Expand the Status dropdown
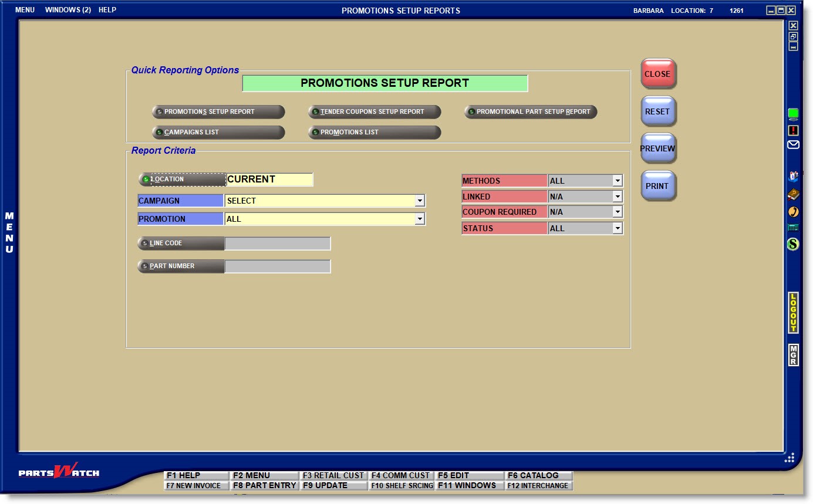Viewport: 813px width, 504px height. [x=617, y=228]
